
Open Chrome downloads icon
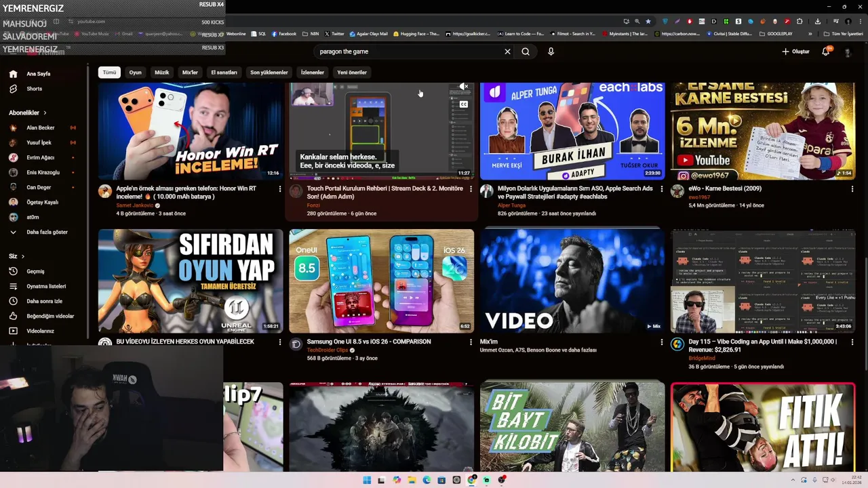pyautogui.click(x=818, y=21)
